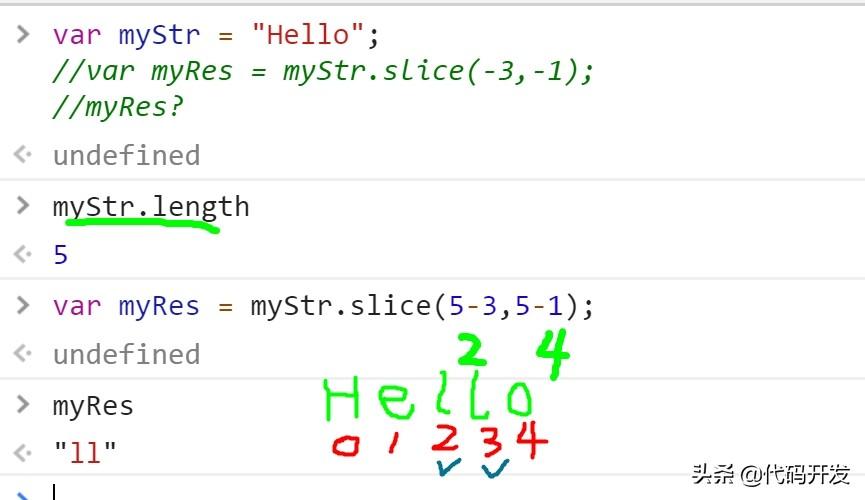Click the input chevron beside the myRes line
865x500 pixels.
(x=23, y=404)
